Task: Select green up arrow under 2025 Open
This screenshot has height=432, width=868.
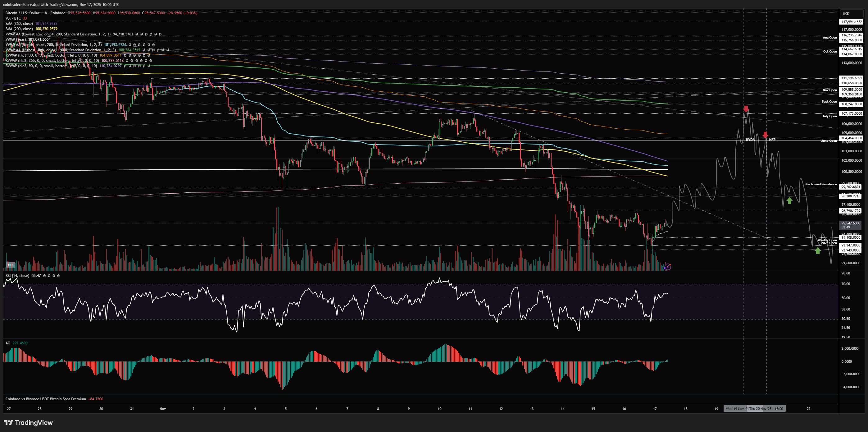Action: point(818,250)
